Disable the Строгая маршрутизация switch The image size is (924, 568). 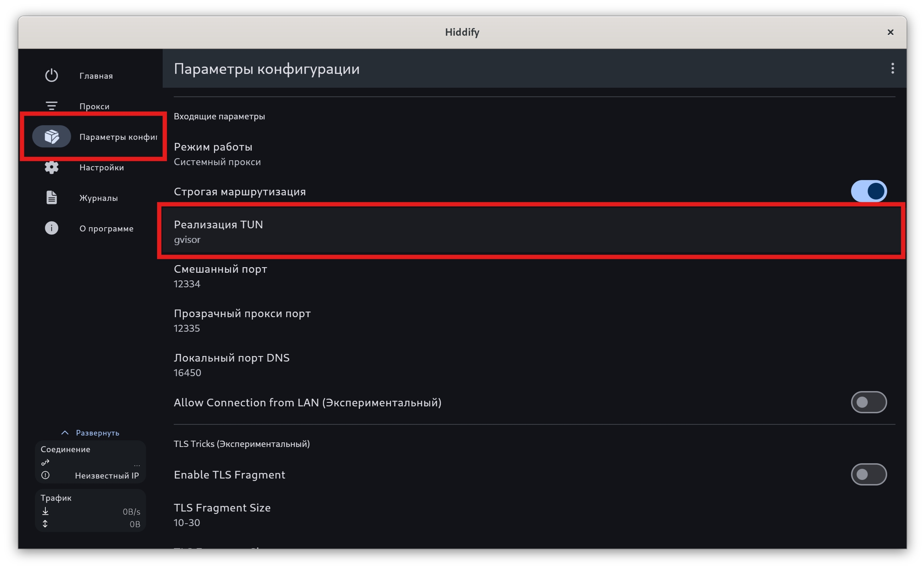(x=868, y=191)
